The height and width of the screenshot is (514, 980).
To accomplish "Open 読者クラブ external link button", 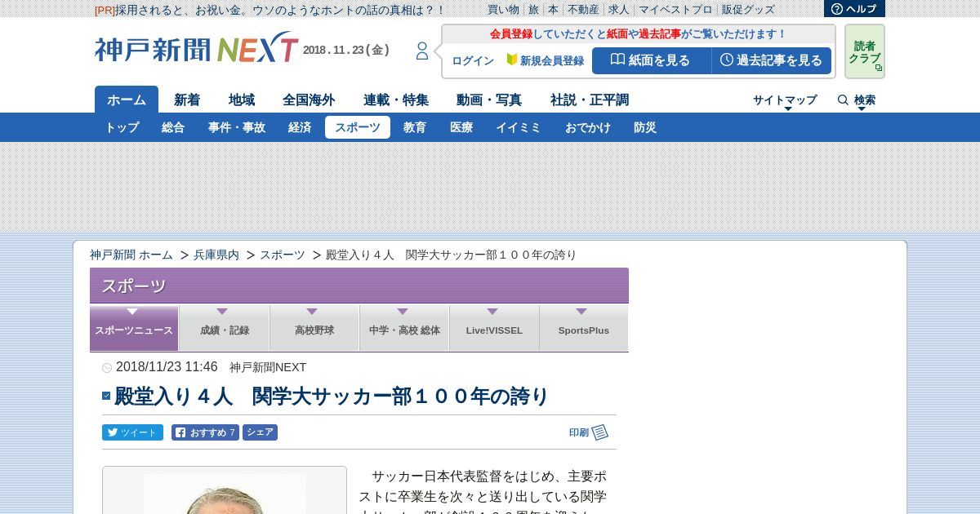I will [x=865, y=51].
